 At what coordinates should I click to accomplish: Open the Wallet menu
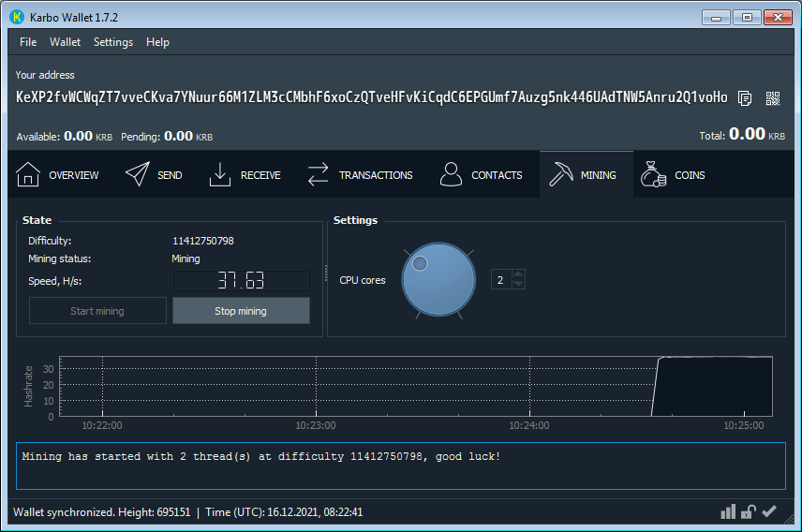tap(65, 42)
